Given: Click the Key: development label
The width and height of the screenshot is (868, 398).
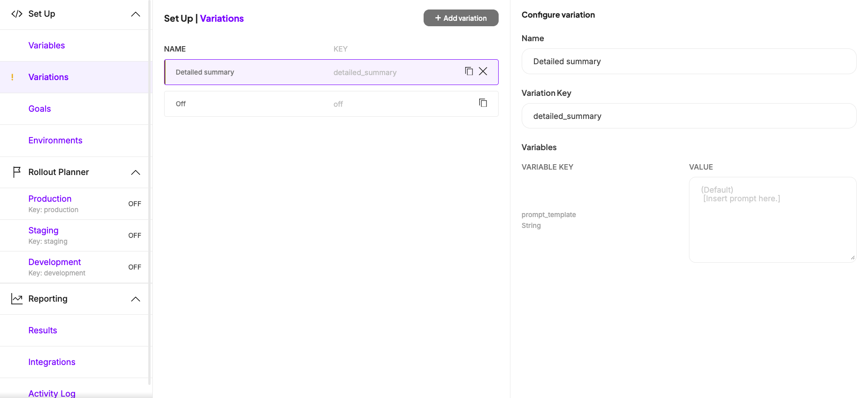Looking at the screenshot, I should [x=57, y=273].
